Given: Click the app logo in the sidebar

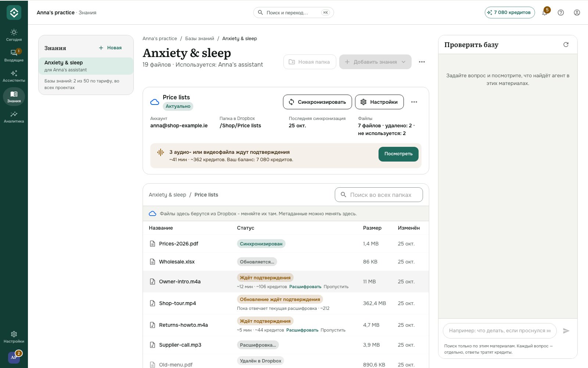Looking at the screenshot, I should 14,13.
